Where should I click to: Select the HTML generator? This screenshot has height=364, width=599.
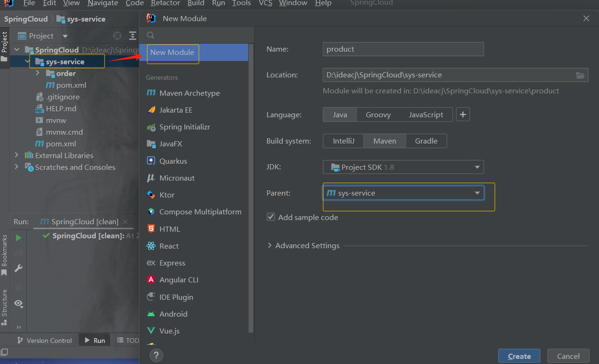pyautogui.click(x=164, y=229)
